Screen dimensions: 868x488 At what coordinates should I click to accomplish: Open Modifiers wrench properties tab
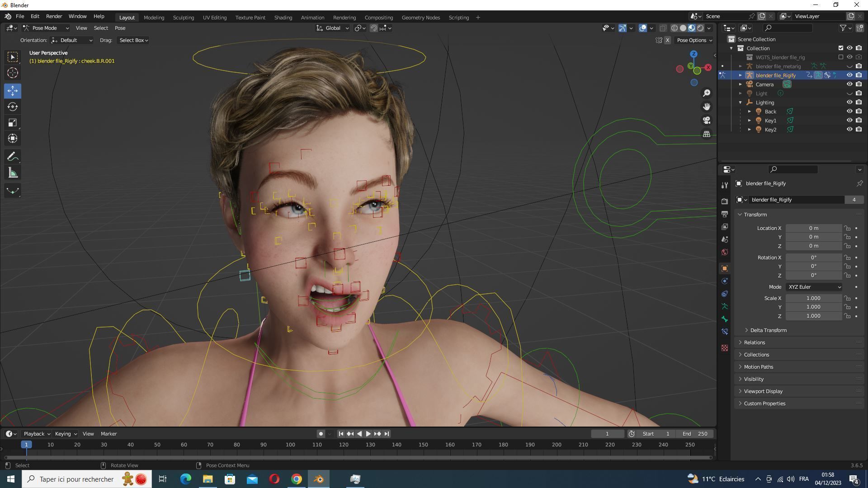click(725, 185)
